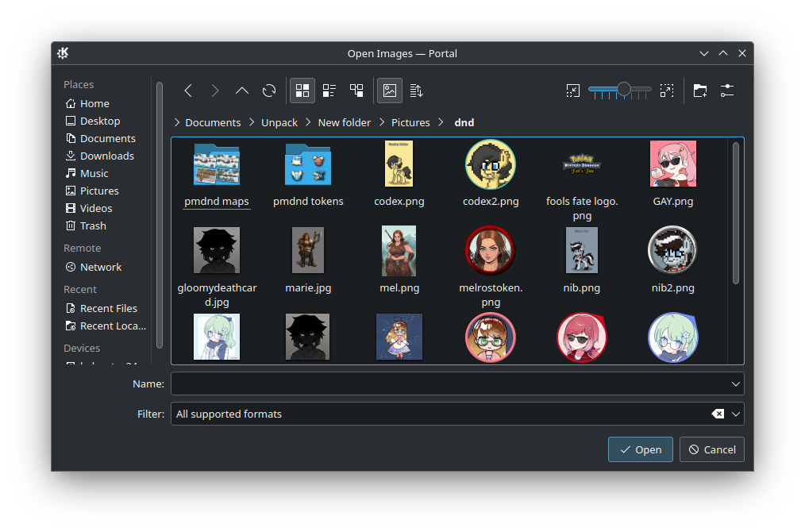
Task: Click the largest icon size button
Action: point(667,91)
